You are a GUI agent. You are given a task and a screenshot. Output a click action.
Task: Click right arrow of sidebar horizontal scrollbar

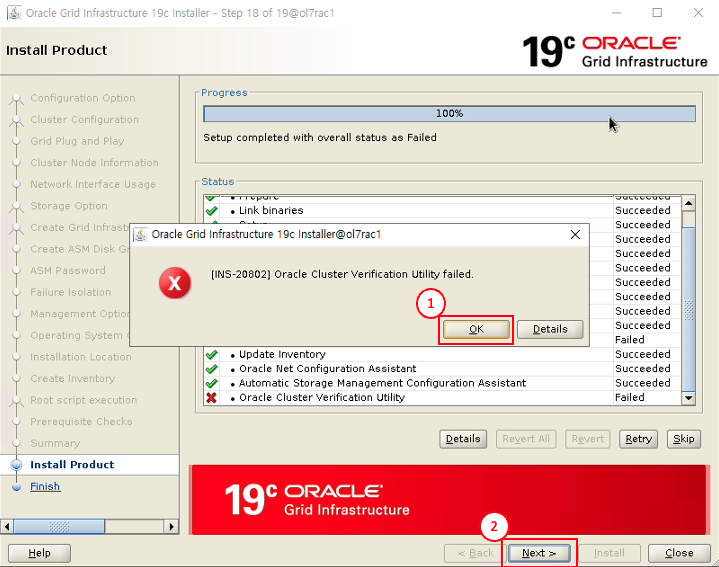171,526
